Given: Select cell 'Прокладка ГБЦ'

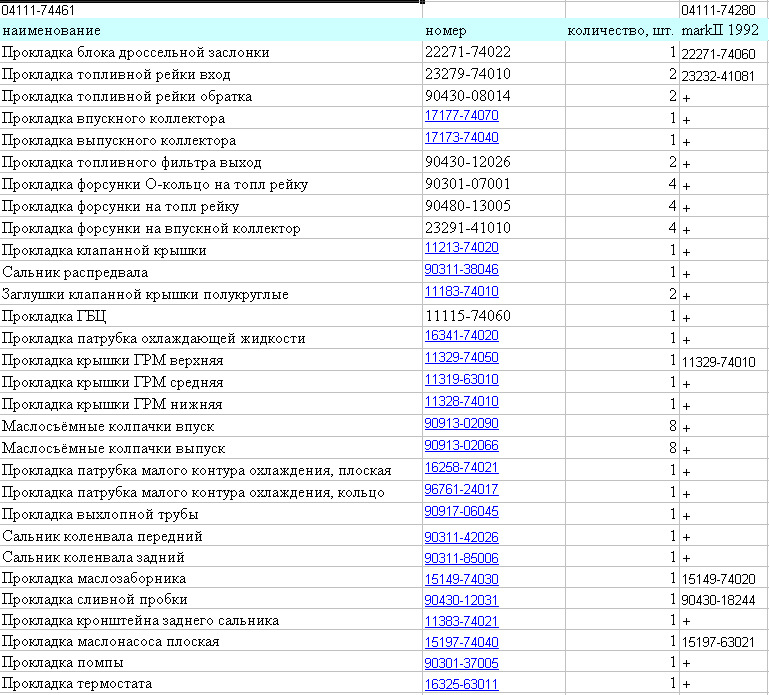Looking at the screenshot, I should click(211, 316).
